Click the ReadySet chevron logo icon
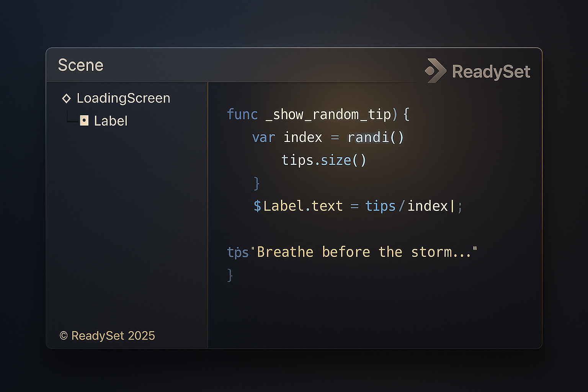The width and height of the screenshot is (588, 392). pyautogui.click(x=436, y=71)
